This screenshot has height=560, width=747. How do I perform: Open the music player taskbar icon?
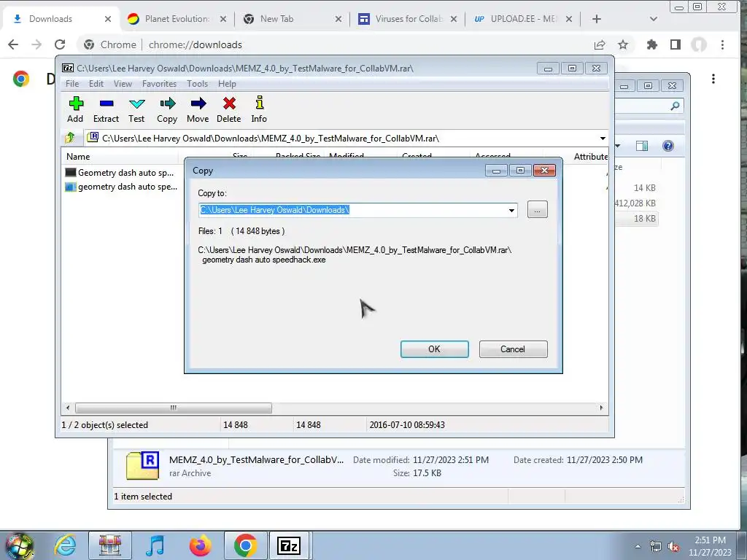tap(155, 545)
